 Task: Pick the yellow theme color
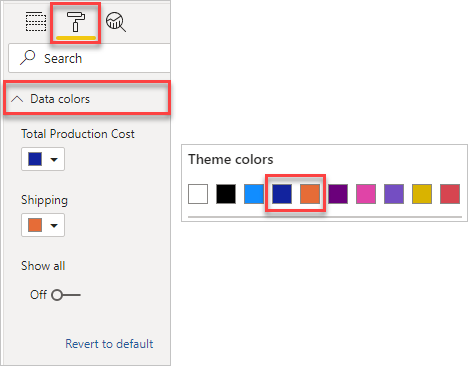(x=422, y=194)
